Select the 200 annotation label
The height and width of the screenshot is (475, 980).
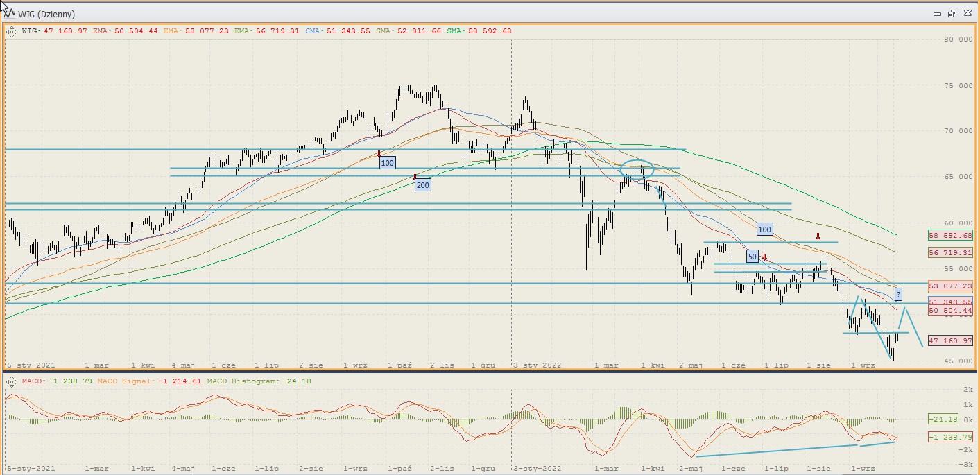(422, 184)
